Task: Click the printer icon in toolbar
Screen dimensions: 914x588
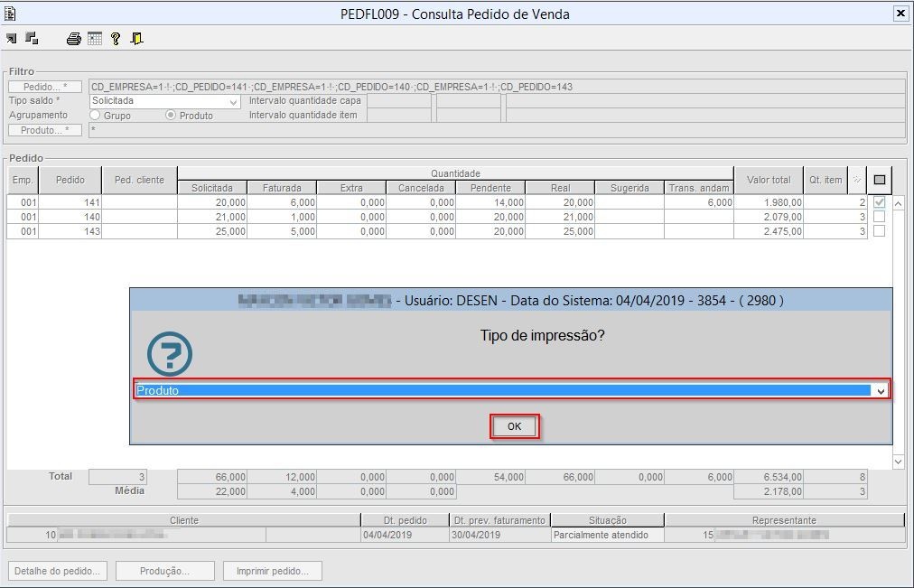Action: (x=73, y=39)
